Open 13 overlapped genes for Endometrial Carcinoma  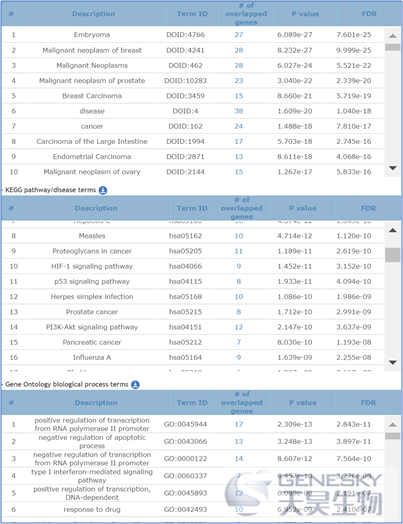(x=239, y=157)
